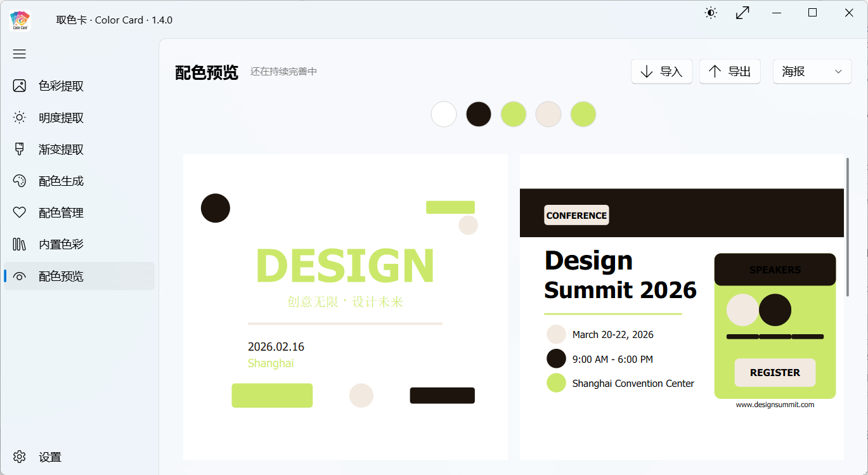Click the 配色生成 palette icon

coord(20,181)
